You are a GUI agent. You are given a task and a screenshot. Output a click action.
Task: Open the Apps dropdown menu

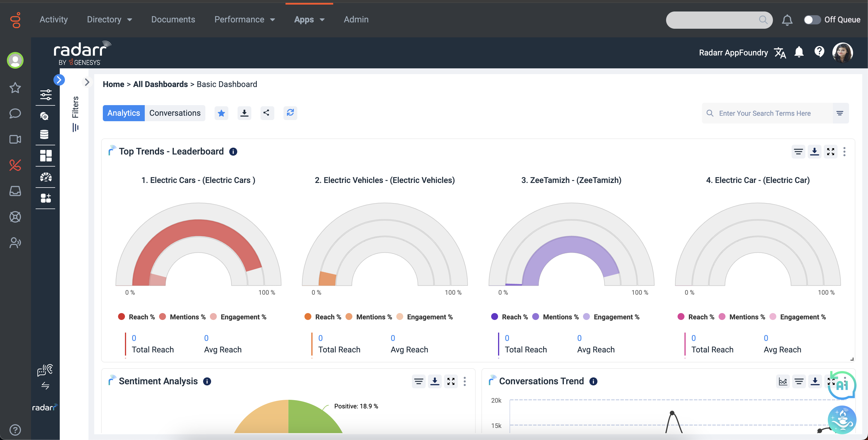pos(309,20)
